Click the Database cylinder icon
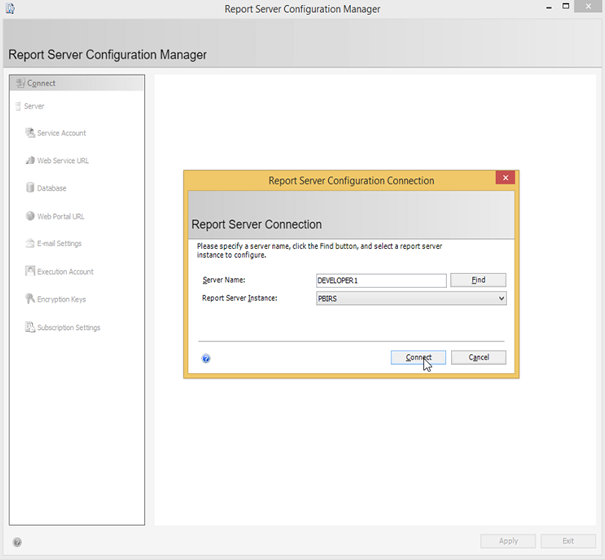Image resolution: width=605 pixels, height=560 pixels. (x=30, y=188)
